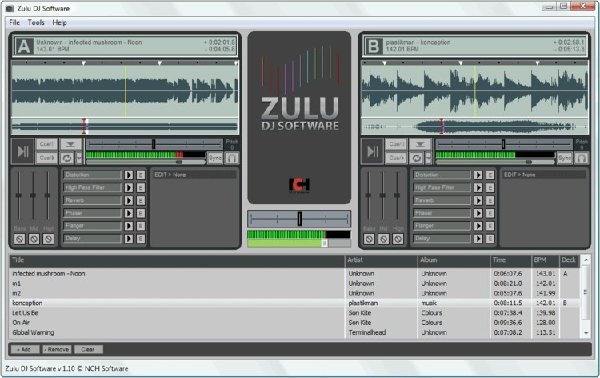This screenshot has height=378, width=600.
Task: Click the - Remove button below the playlist
Action: point(57,349)
